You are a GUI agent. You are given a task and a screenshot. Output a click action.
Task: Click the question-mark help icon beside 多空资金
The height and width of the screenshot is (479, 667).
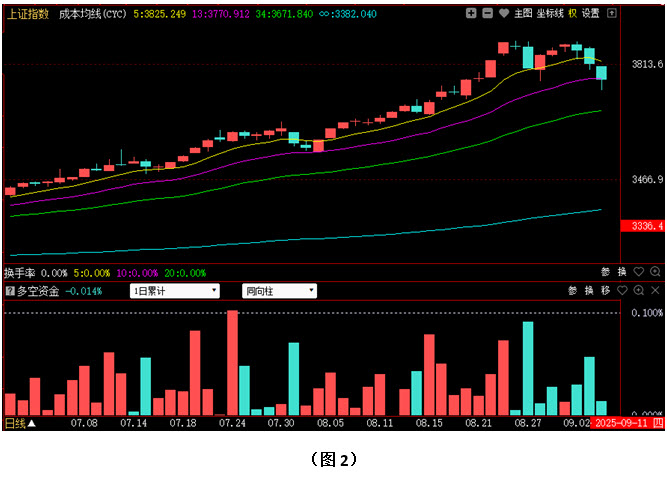[x=10, y=291]
